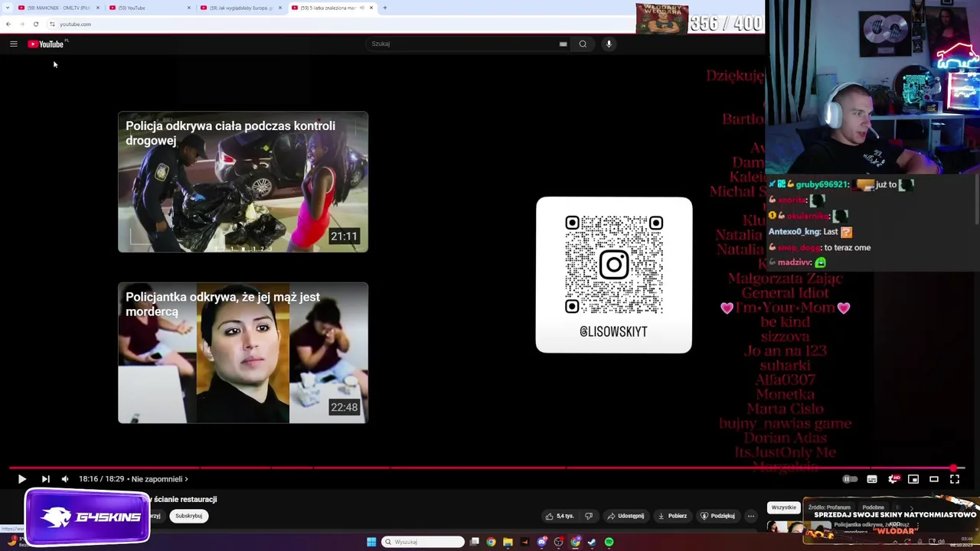The height and width of the screenshot is (551, 980).
Task: Open the YouTube hamburger guide menu
Action: [14, 44]
